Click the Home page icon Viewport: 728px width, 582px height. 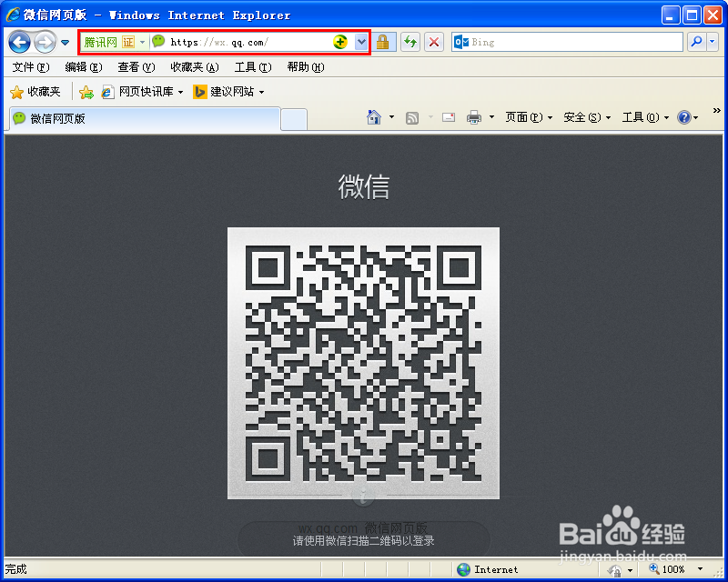point(374,117)
